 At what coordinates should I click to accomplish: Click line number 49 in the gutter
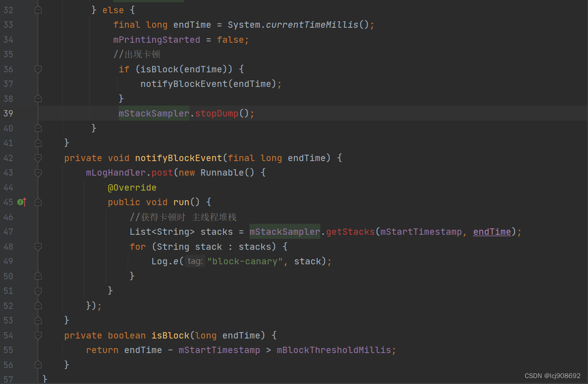click(x=8, y=261)
